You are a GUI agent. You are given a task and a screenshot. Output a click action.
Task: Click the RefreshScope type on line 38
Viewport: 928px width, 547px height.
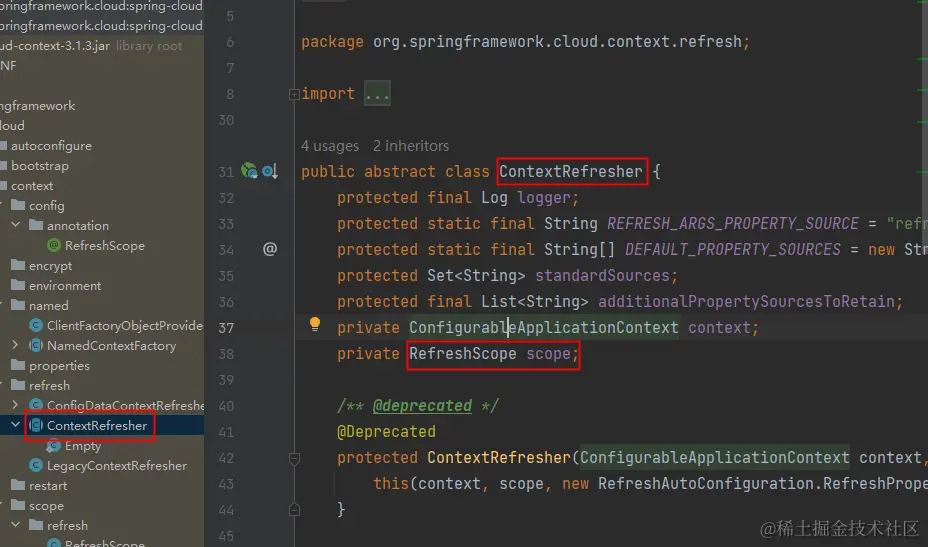(463, 354)
